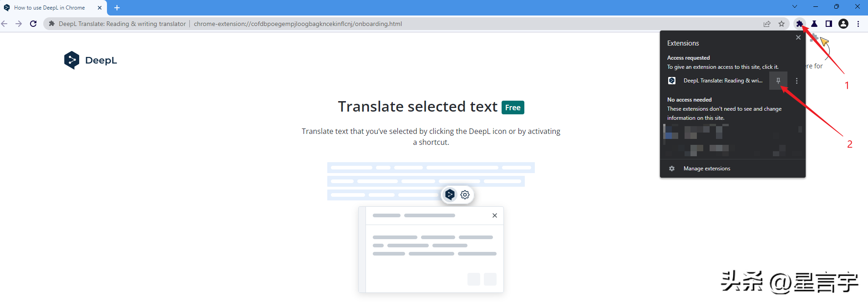The width and height of the screenshot is (868, 302).
Task: Open a new browser tab
Action: 117,8
